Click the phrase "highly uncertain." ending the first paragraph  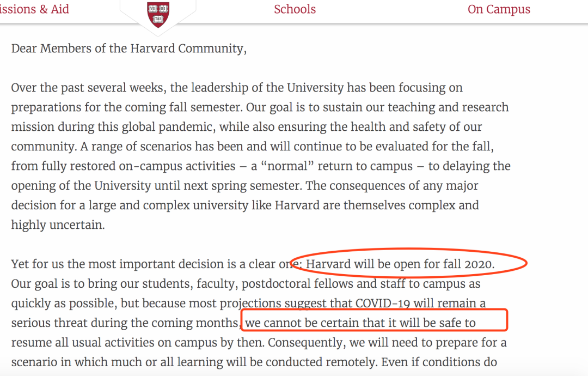pyautogui.click(x=58, y=225)
